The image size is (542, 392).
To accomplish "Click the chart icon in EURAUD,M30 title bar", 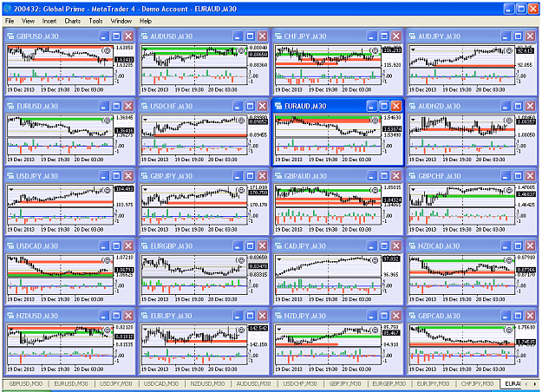I will pos(278,106).
